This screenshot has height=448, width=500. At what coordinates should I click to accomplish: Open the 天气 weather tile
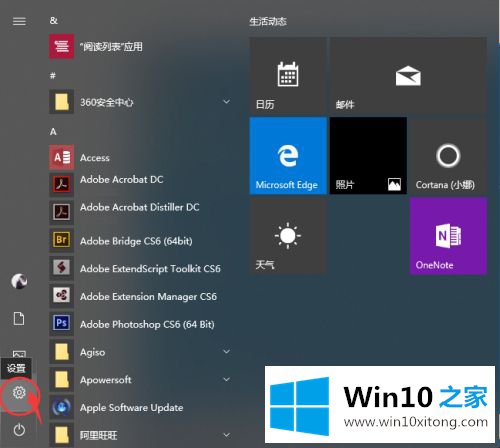click(288, 236)
